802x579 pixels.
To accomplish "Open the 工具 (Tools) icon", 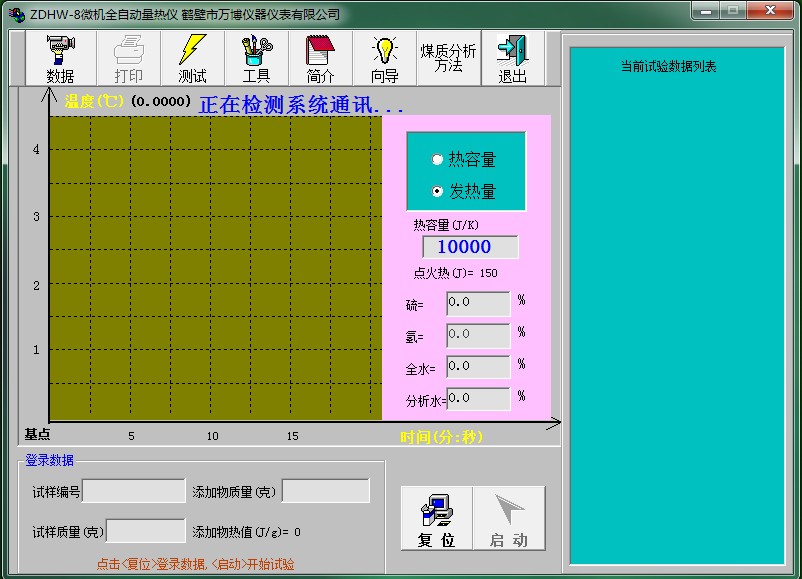I will pos(256,57).
